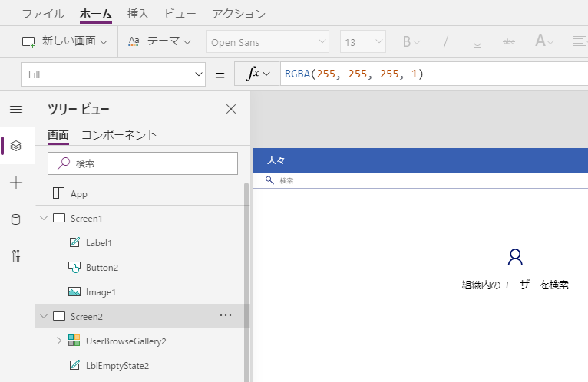Select LblEmptyState2 in the tree
The image size is (588, 382).
[x=117, y=366]
